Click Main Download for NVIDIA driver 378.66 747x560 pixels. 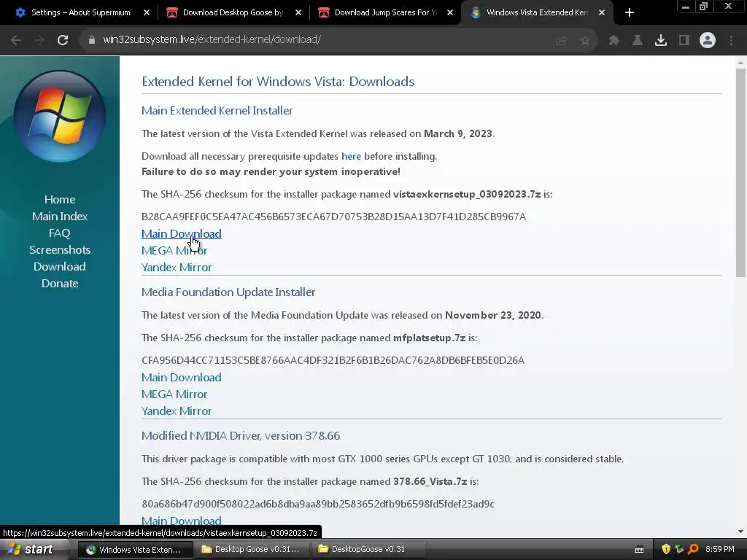[181, 521]
